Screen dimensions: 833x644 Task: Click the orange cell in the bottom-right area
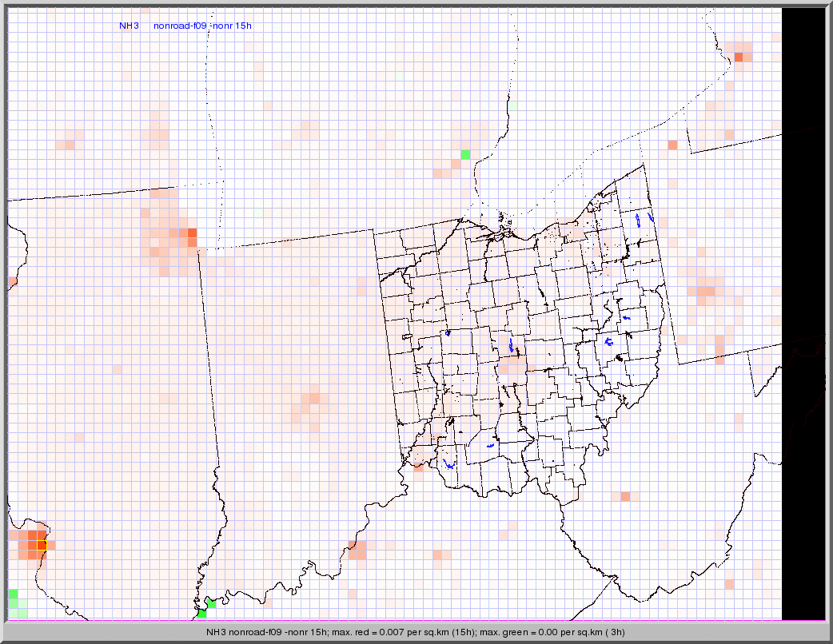click(729, 585)
